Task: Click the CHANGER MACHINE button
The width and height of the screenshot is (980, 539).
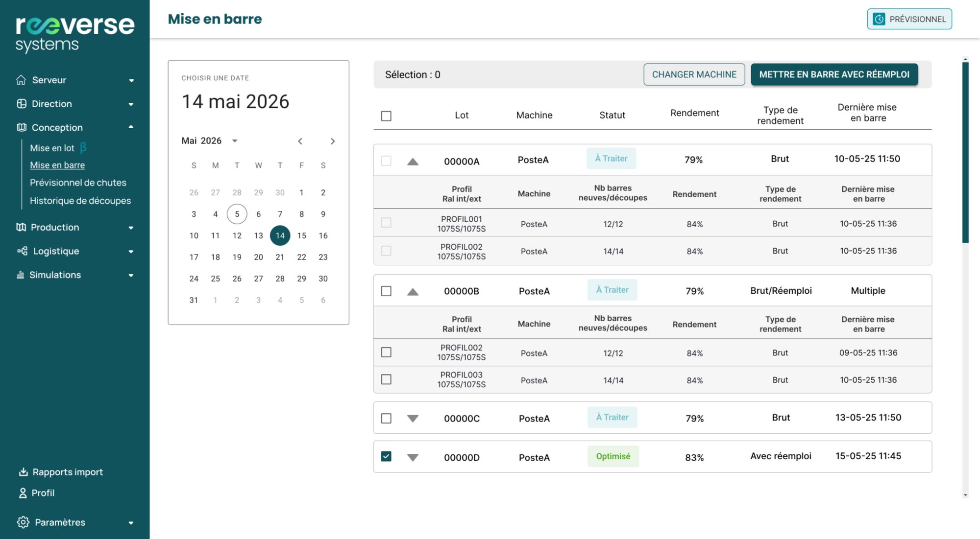Action: [694, 74]
